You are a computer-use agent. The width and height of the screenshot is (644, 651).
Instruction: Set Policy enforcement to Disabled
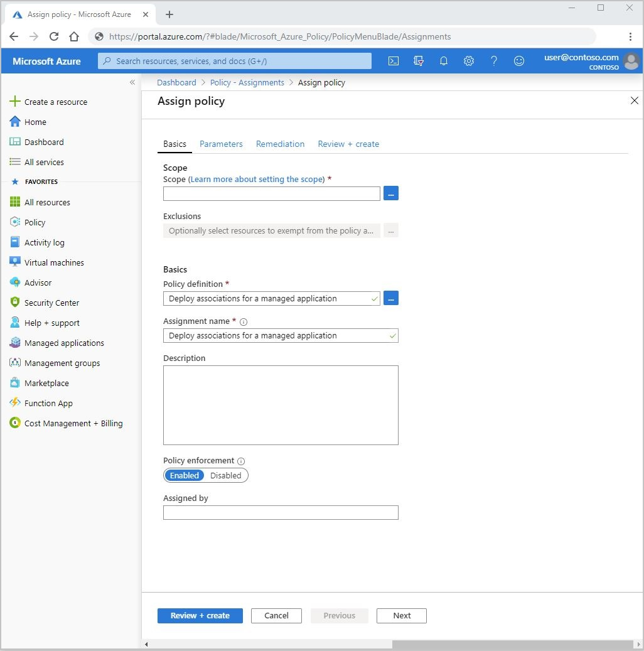coord(226,475)
